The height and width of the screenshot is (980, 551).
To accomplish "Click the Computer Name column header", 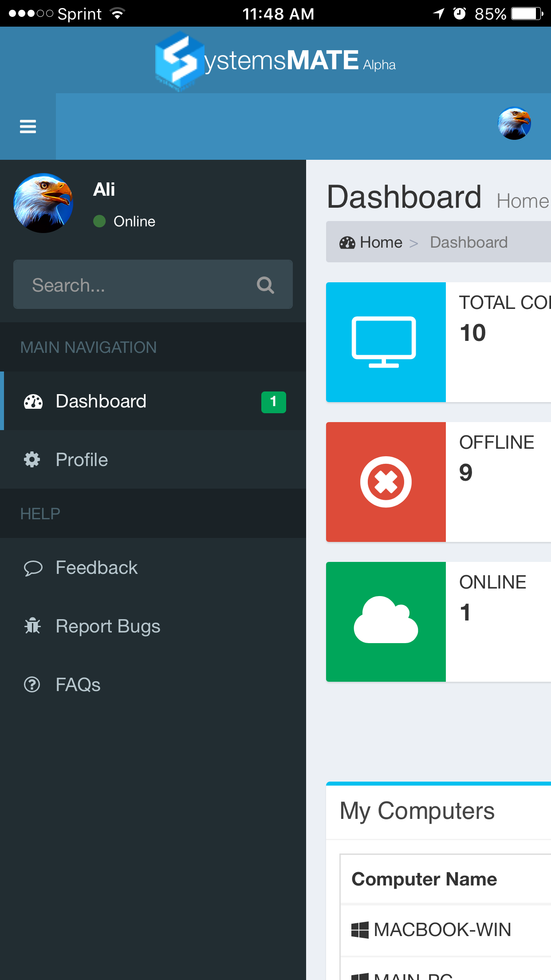I will (424, 879).
